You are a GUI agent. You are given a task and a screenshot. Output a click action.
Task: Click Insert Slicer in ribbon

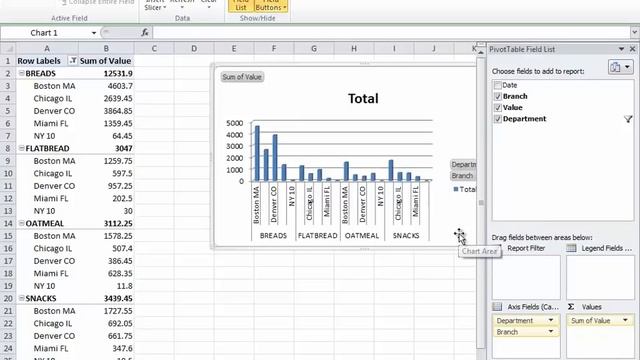click(155, 5)
